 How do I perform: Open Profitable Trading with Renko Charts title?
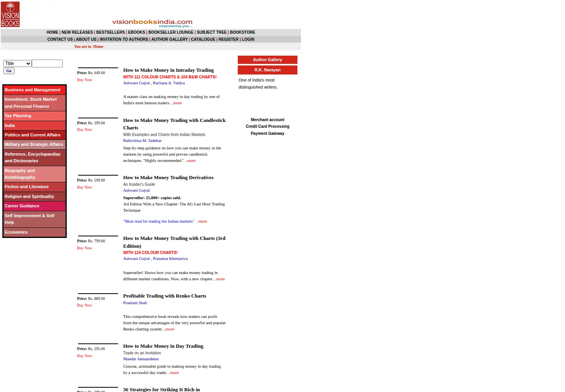tap(165, 296)
